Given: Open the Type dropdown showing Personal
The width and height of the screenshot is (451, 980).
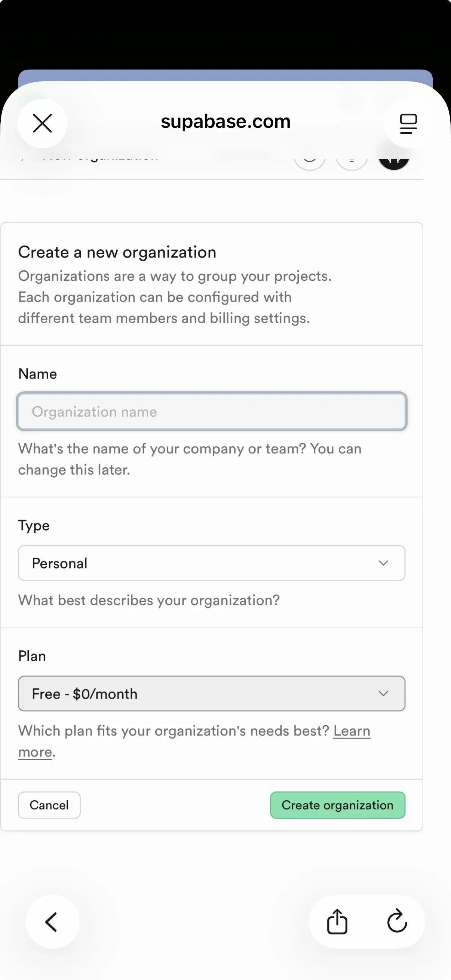Looking at the screenshot, I should point(212,563).
